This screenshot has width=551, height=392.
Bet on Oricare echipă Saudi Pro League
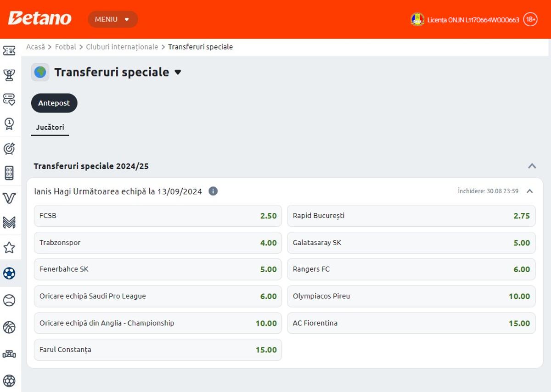(x=158, y=296)
